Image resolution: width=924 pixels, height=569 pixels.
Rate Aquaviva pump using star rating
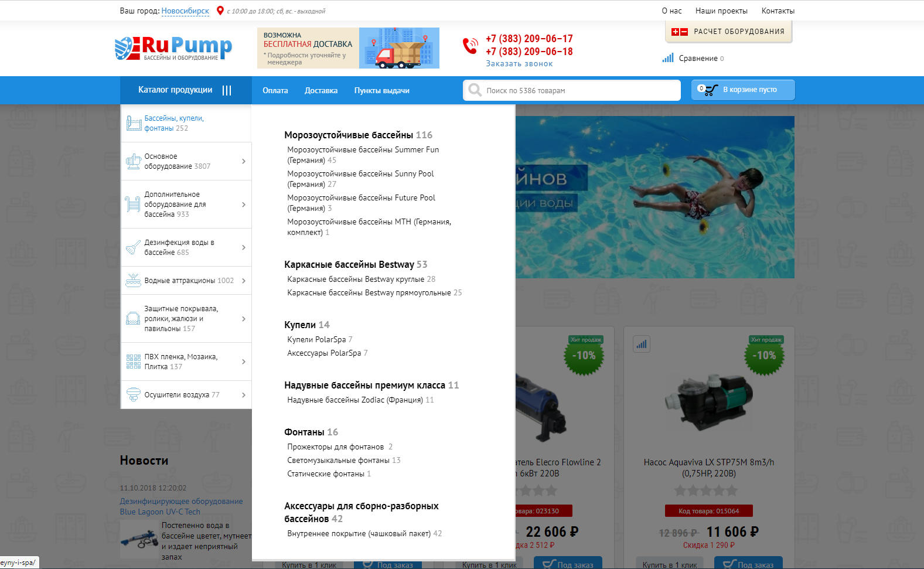point(705,490)
